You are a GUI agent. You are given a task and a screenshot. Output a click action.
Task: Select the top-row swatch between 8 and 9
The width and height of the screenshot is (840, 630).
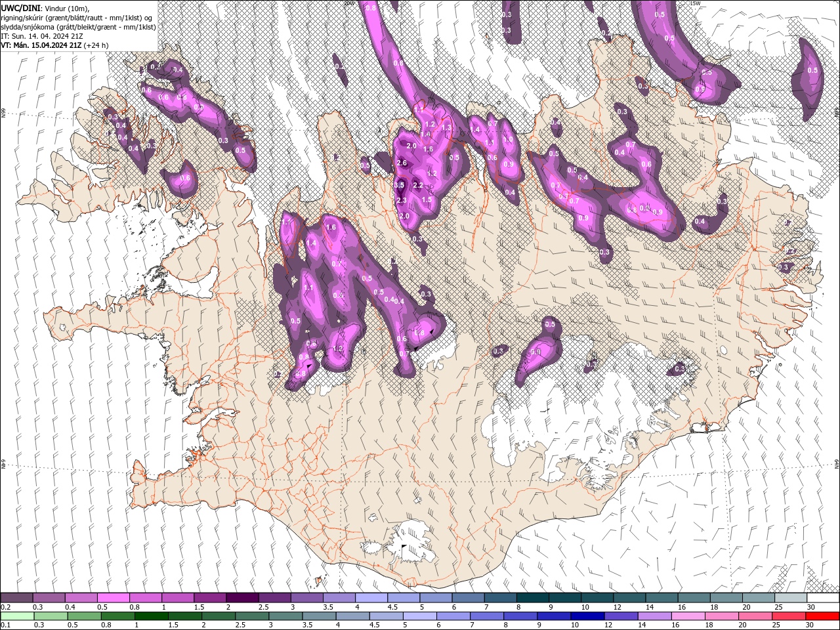pyautogui.click(x=532, y=598)
